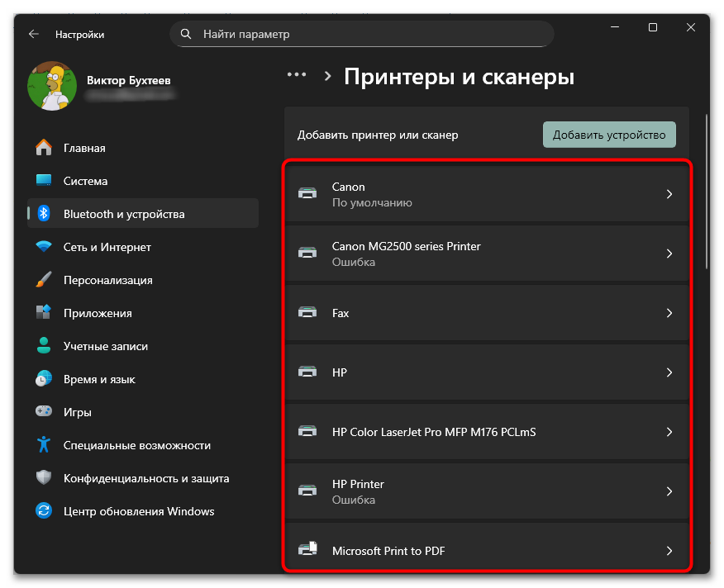Screen dimensions: 724x588
Task: Expand the Canon MG2500 series Printer entry
Action: coord(669,254)
